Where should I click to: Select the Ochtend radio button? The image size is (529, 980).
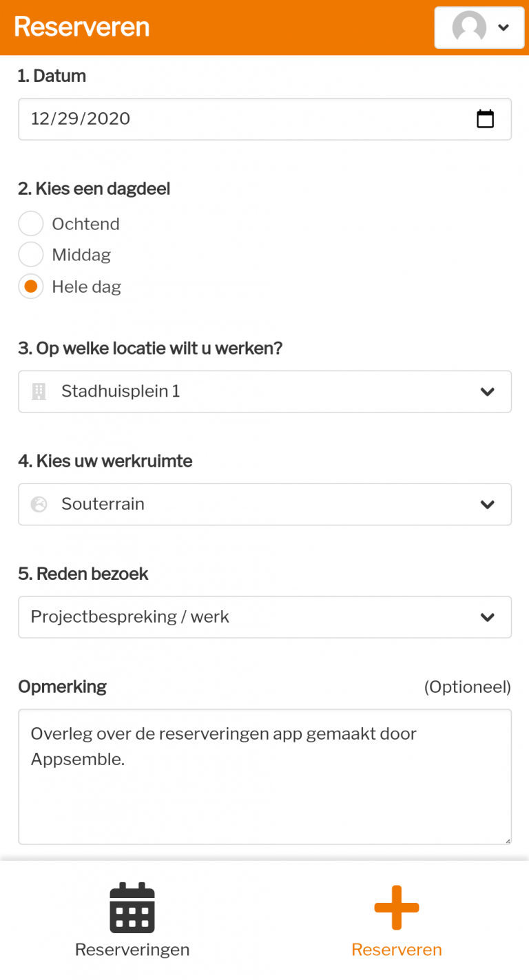(31, 224)
